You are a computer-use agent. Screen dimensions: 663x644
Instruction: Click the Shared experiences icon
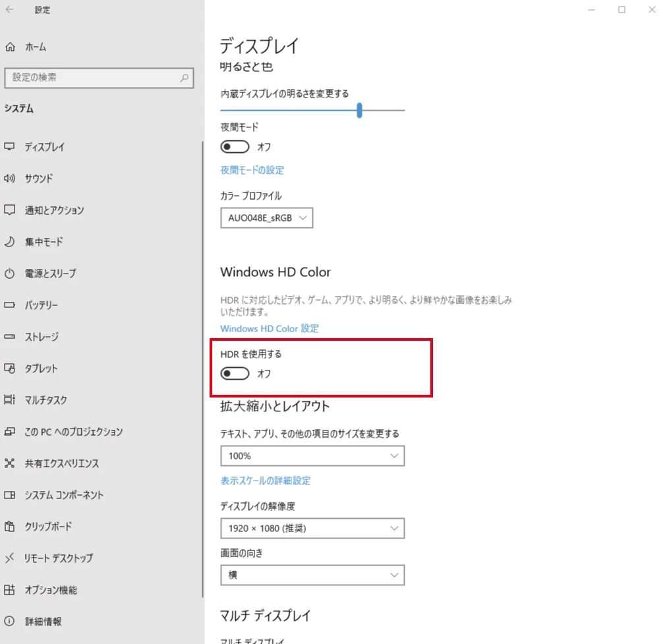[x=9, y=463]
